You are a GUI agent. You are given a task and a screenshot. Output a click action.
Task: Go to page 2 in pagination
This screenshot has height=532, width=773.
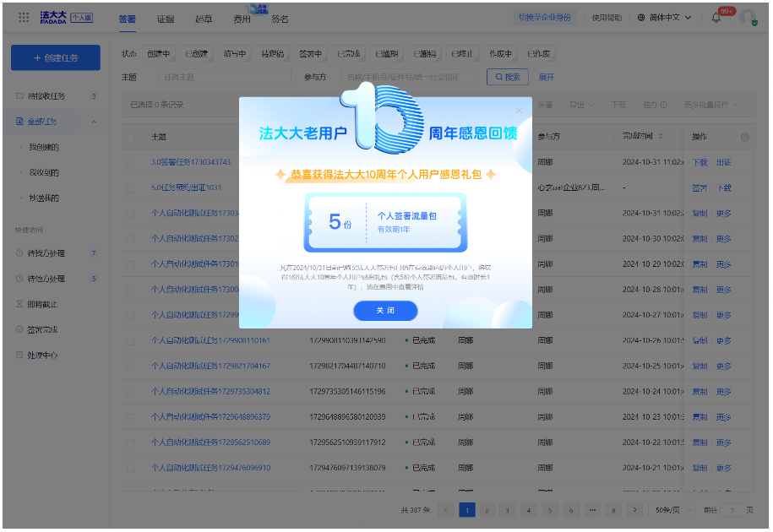[x=487, y=510]
